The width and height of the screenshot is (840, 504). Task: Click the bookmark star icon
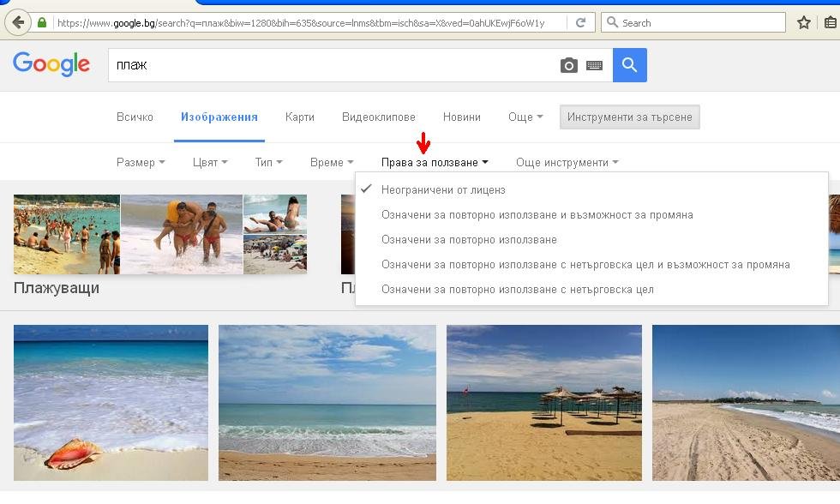(x=803, y=23)
